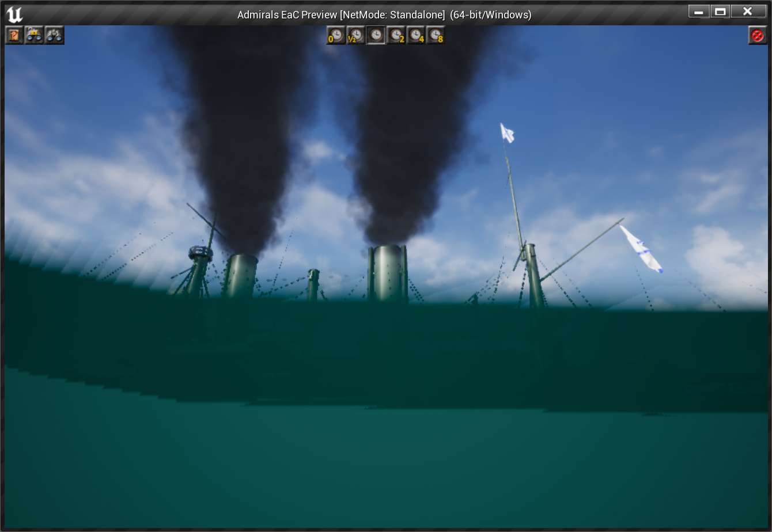Click the Admirals EaC Preview title text

[384, 14]
